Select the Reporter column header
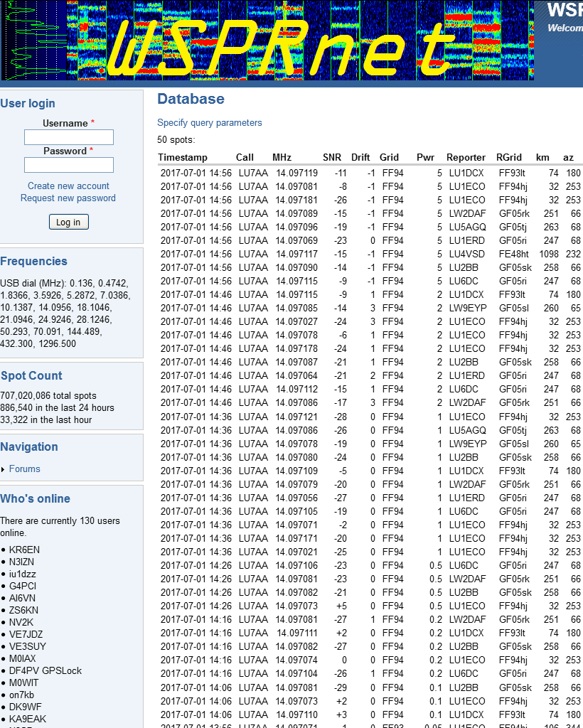 tap(466, 157)
